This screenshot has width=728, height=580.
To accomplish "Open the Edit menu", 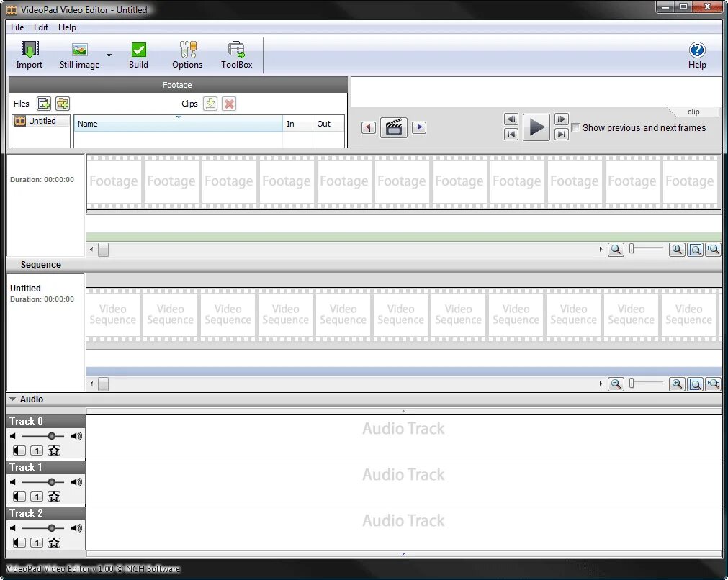I will coord(41,27).
